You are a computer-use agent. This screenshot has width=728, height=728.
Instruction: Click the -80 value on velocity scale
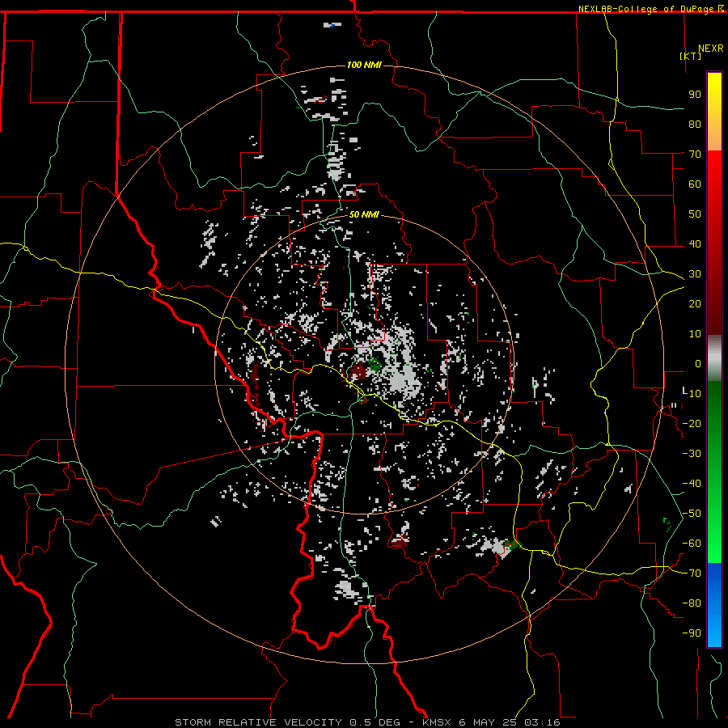pos(692,603)
